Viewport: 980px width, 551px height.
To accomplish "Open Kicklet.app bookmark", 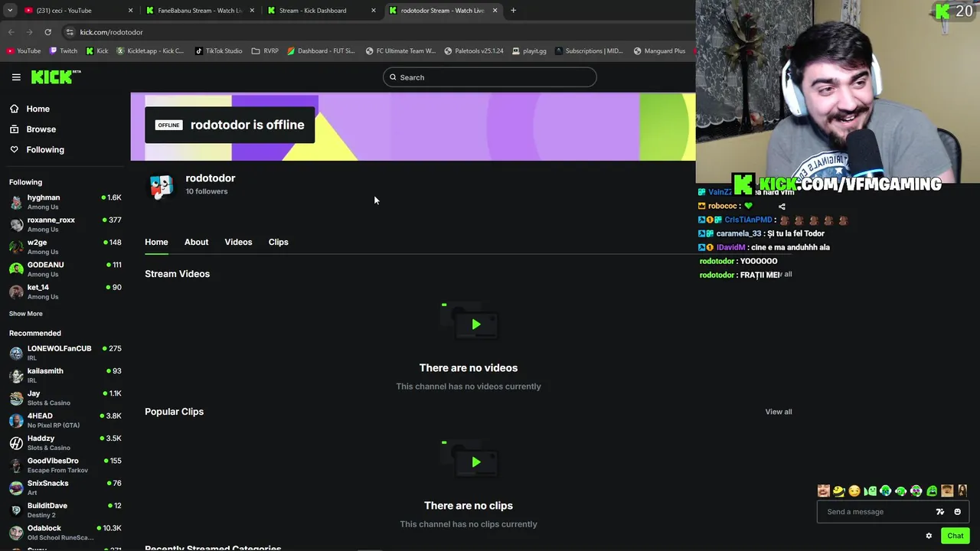I will tap(150, 51).
